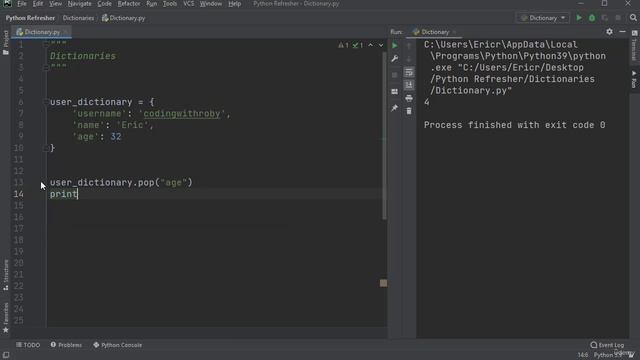Open the TODO tool window

pyautogui.click(x=28, y=345)
